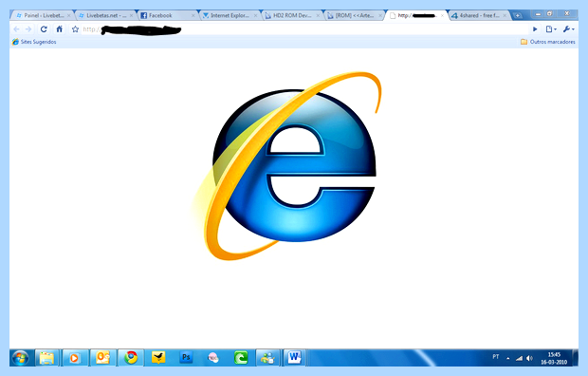
Task: Close the HD2 ROM Dev... tab
Action: [318, 16]
